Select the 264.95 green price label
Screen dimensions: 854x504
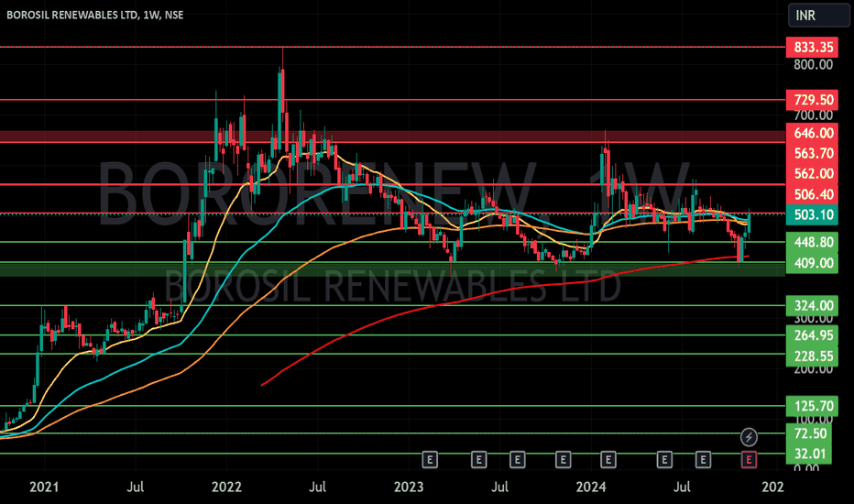[x=812, y=335]
